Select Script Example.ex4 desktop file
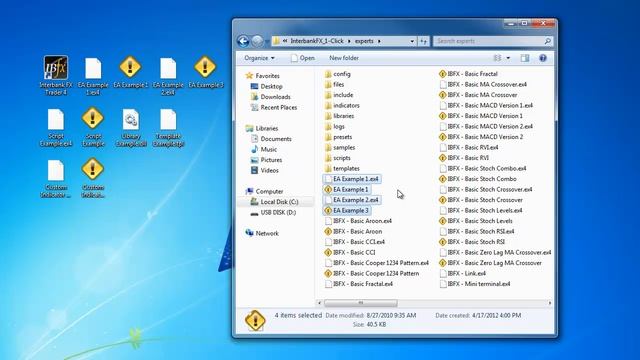This screenshot has width=640, height=360. [56, 127]
